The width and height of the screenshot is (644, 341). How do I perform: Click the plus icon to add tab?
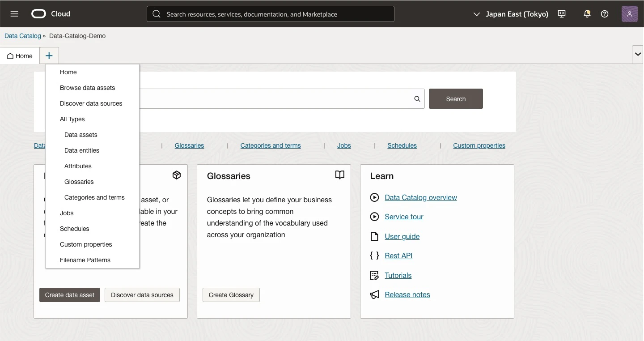pos(49,55)
